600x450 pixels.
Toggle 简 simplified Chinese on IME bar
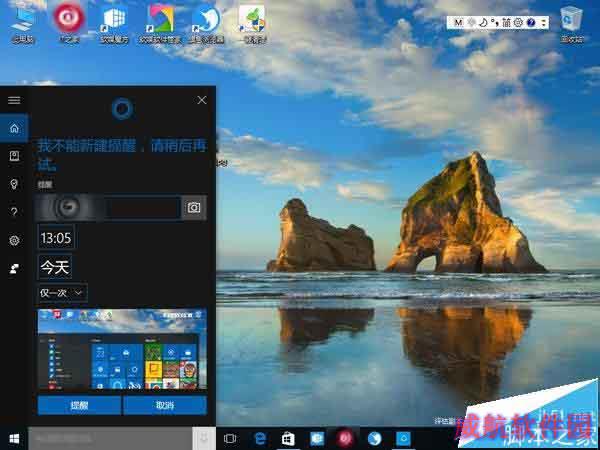pyautogui.click(x=506, y=23)
